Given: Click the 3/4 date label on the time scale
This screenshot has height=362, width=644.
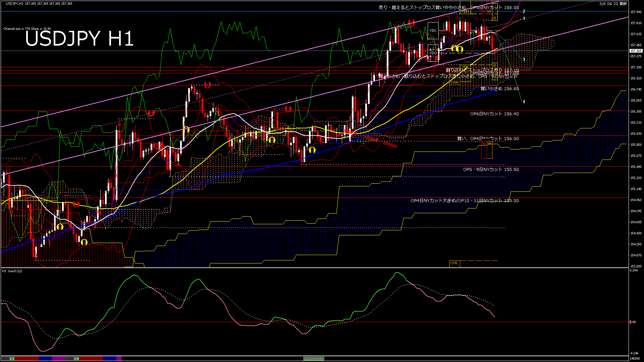Looking at the screenshot, I should 75,359.
